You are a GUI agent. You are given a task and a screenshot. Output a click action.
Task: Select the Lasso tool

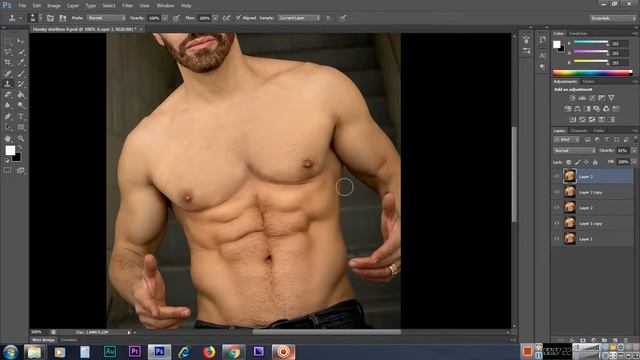[8, 51]
